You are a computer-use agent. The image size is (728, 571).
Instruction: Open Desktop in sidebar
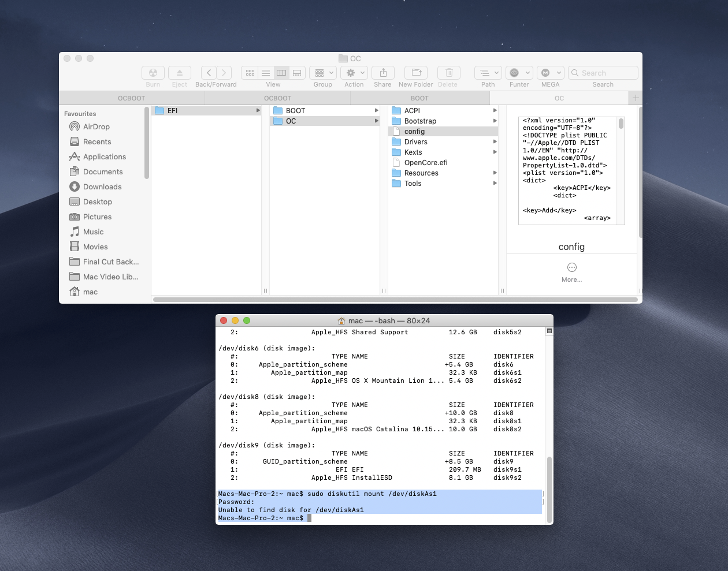97,201
